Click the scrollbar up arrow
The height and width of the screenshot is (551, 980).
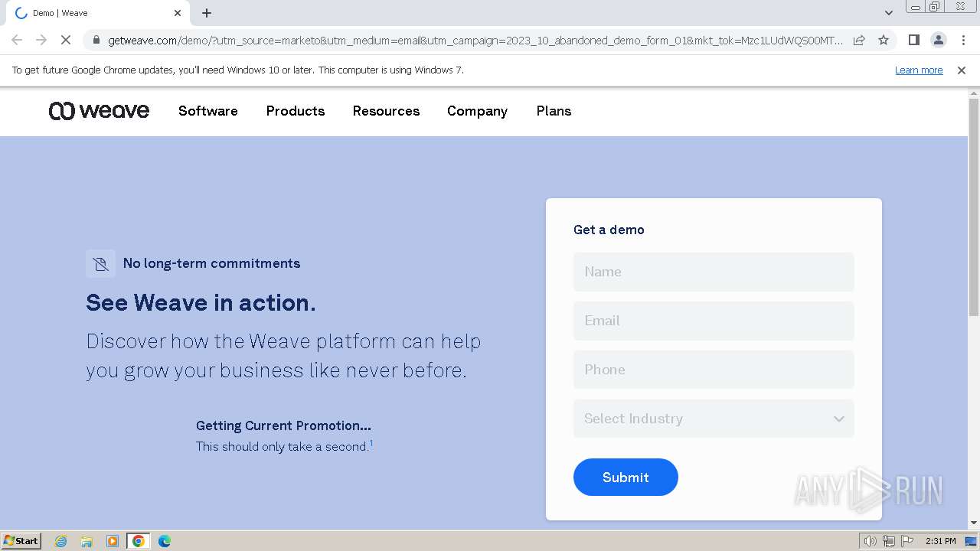point(974,93)
